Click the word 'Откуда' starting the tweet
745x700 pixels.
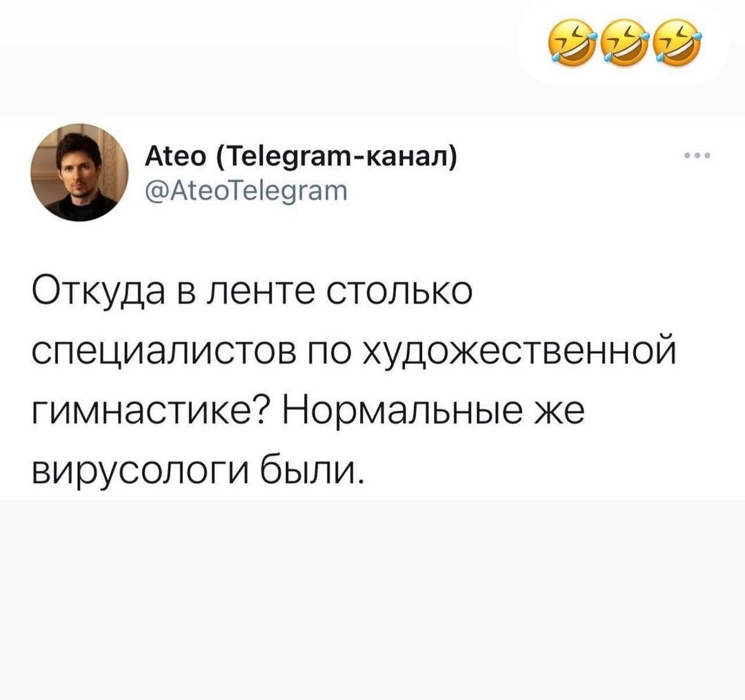point(98,291)
